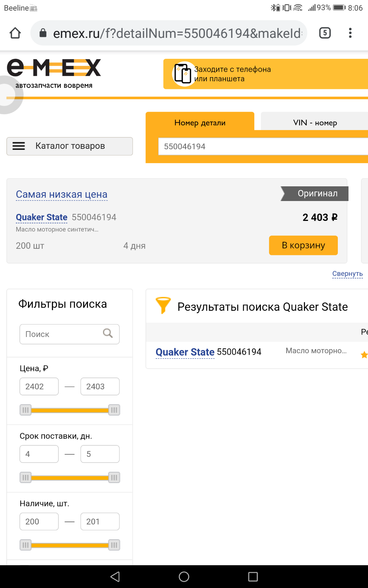The height and width of the screenshot is (588, 368).
Task: Click the right handle of the Срок поставки slider
Action: tap(114, 478)
